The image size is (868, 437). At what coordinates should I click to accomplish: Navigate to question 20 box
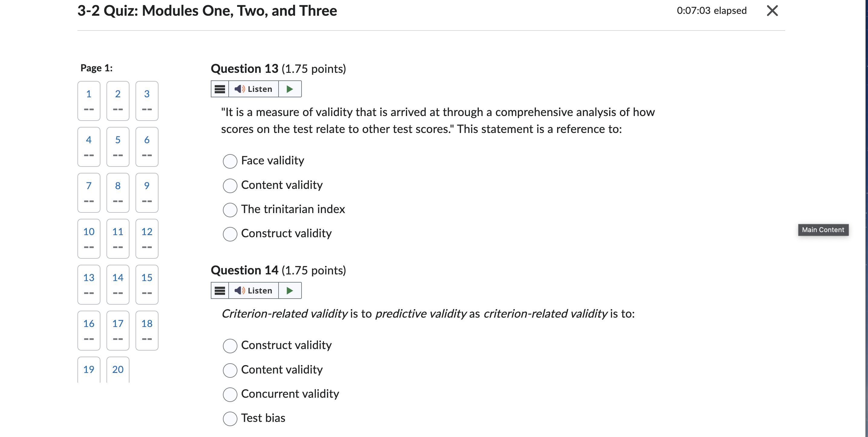[118, 370]
